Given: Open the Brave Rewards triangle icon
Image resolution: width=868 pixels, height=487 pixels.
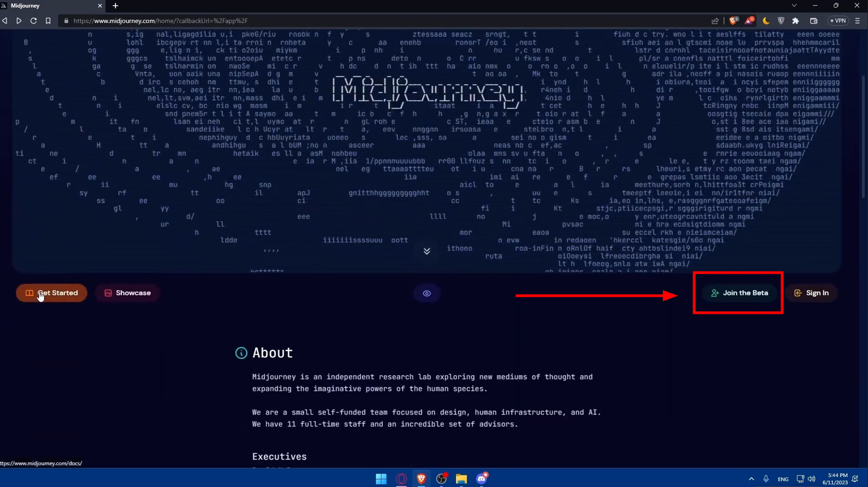Looking at the screenshot, I should (749, 21).
